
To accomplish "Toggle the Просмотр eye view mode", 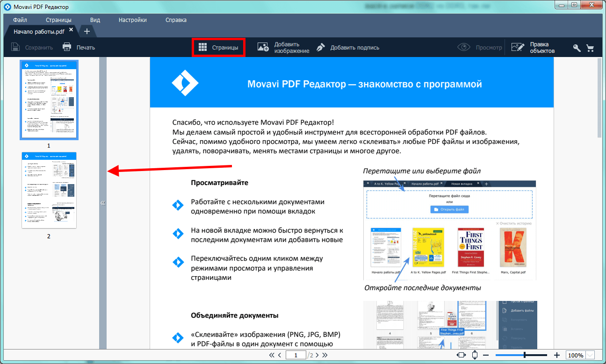I will (480, 47).
